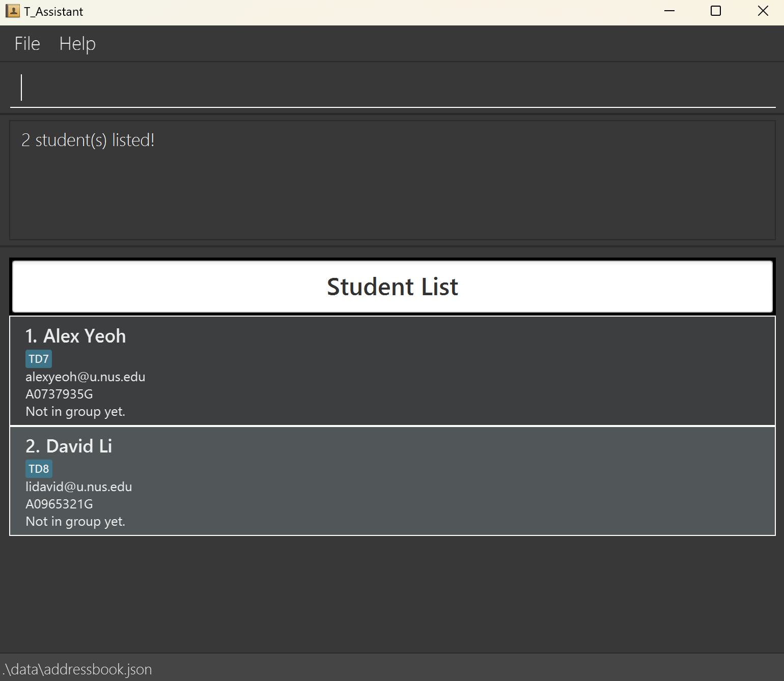The image size is (784, 681).
Task: Click the email lidavid@u.nus.edu
Action: (x=79, y=487)
